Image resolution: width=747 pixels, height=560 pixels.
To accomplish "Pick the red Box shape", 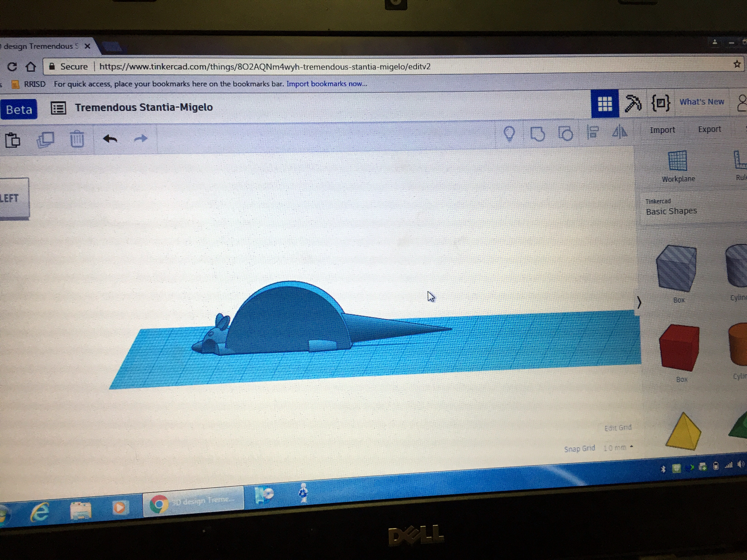I will pyautogui.click(x=679, y=347).
